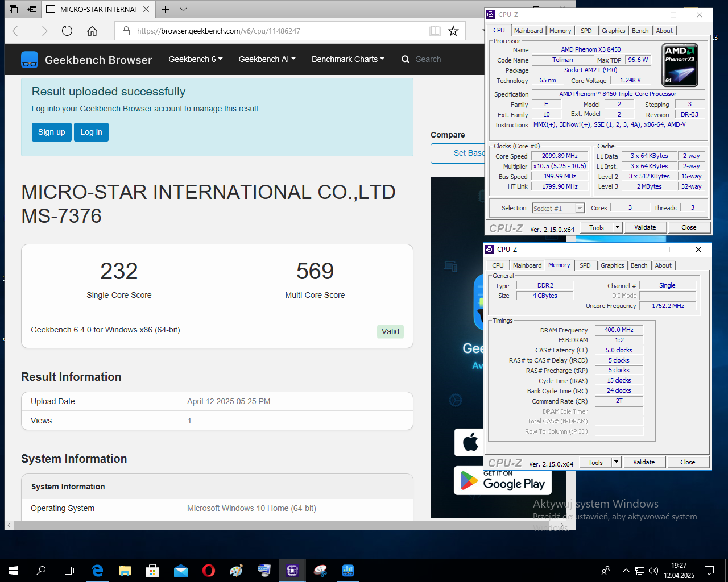
Task: Click CPU-Z chip icon in taskbar
Action: [292, 571]
